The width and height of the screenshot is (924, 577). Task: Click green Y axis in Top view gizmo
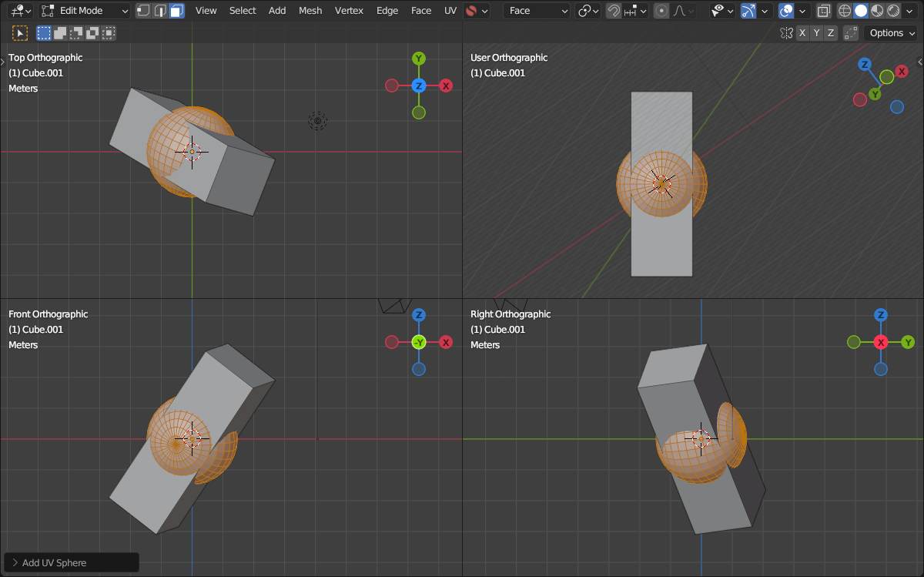pyautogui.click(x=418, y=59)
